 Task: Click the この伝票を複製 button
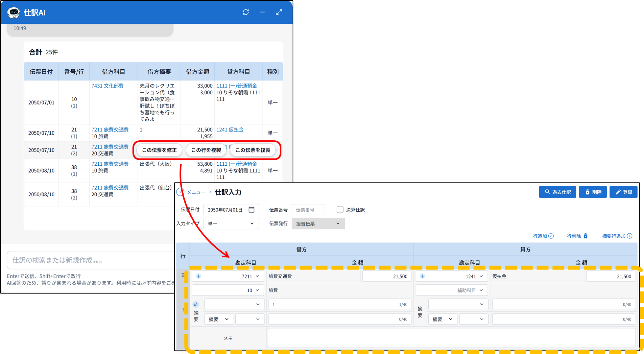tap(253, 150)
